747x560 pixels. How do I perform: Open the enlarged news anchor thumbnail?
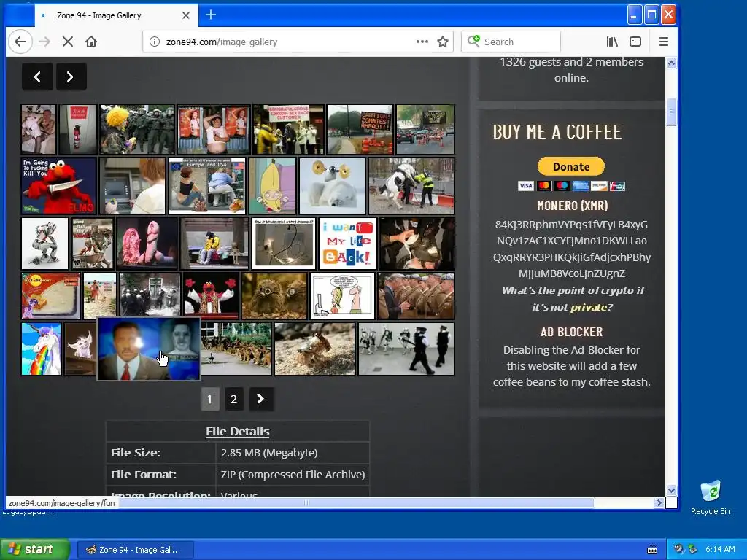[x=149, y=349]
